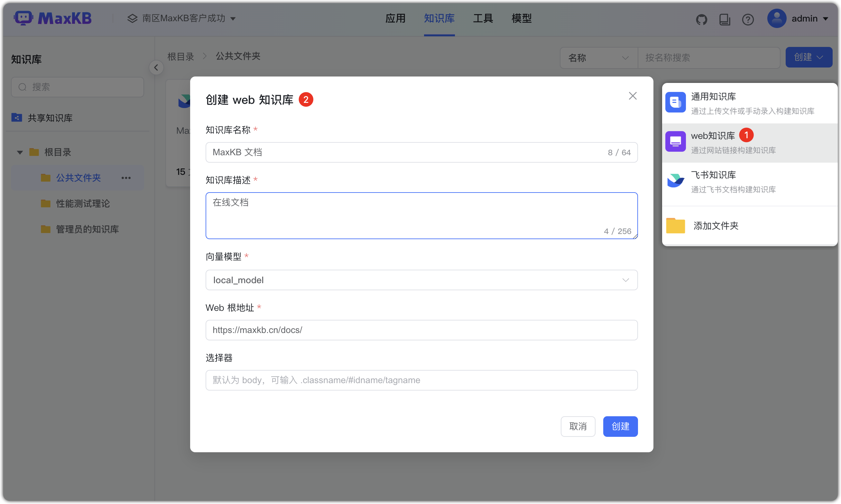The height and width of the screenshot is (504, 841).
Task: Open more options for 公共文件夹
Action: tap(126, 178)
